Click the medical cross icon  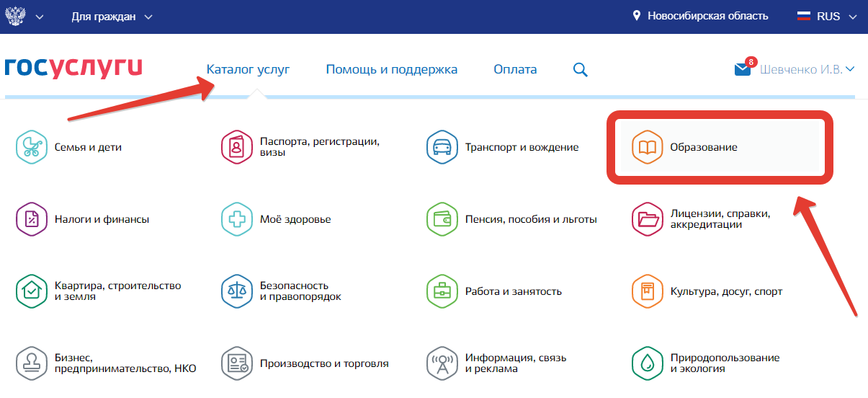click(x=236, y=219)
